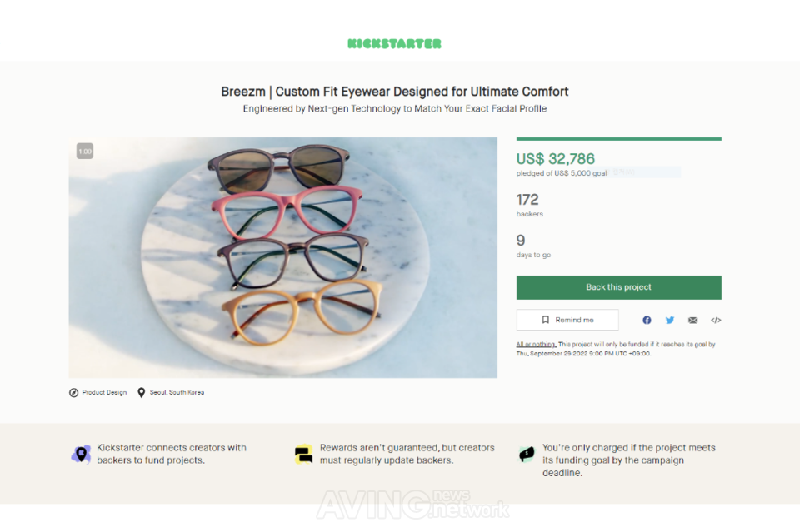This screenshot has height=532, width=800.
Task: Click the US$ 32,786 pledged amount
Action: [x=555, y=158]
